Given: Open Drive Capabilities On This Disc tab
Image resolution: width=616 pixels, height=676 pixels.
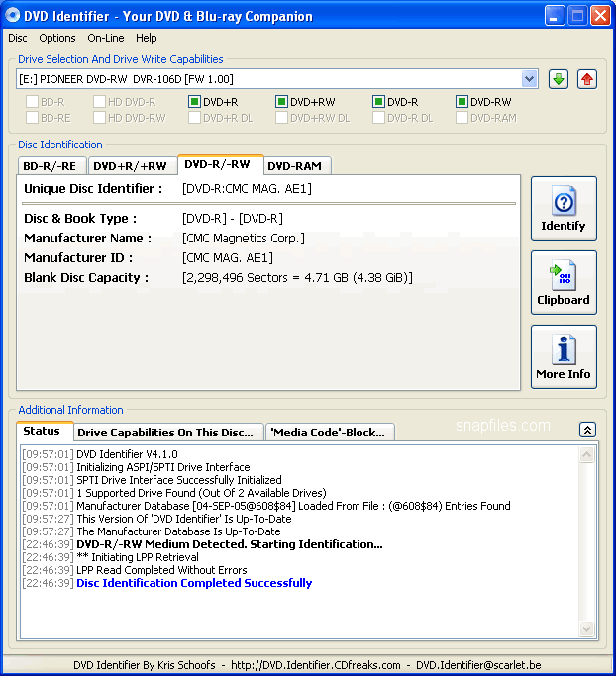Looking at the screenshot, I should tap(168, 432).
